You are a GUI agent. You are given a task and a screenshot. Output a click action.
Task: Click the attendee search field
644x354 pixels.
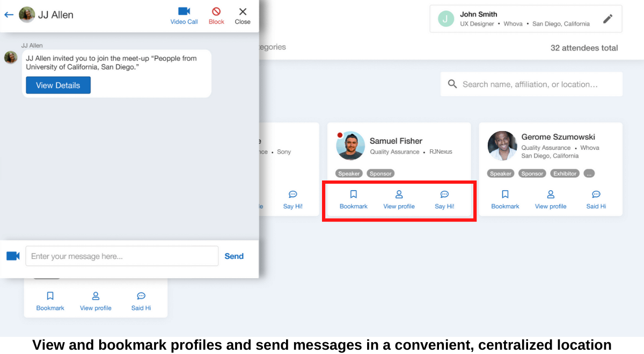[x=531, y=84]
